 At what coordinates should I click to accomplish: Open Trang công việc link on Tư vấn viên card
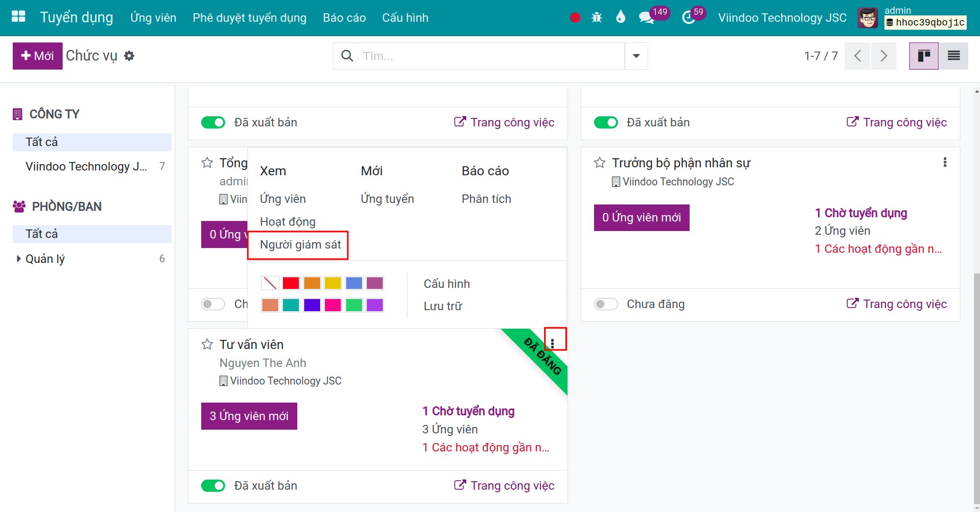click(504, 485)
